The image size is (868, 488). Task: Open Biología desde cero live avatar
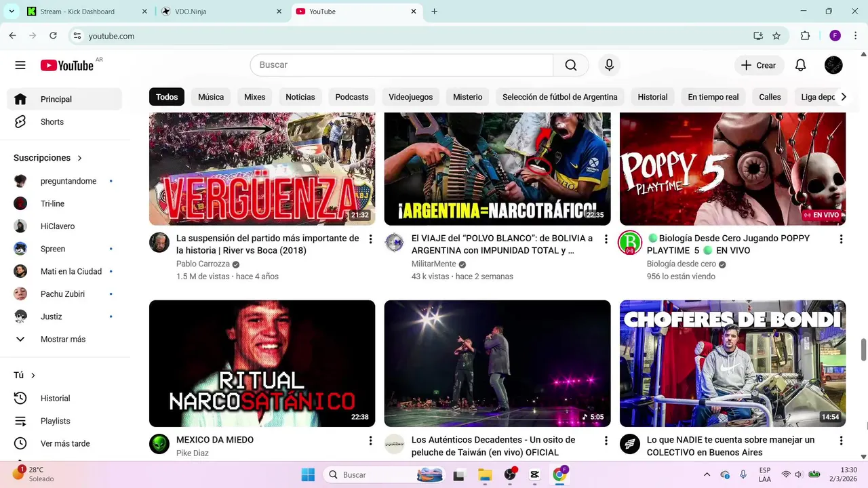(x=630, y=243)
